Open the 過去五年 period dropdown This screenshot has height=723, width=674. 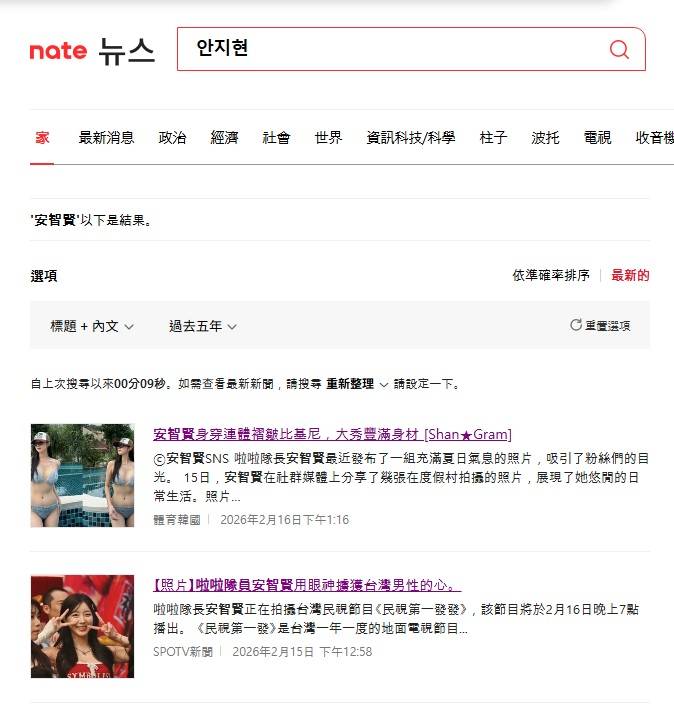click(203, 326)
